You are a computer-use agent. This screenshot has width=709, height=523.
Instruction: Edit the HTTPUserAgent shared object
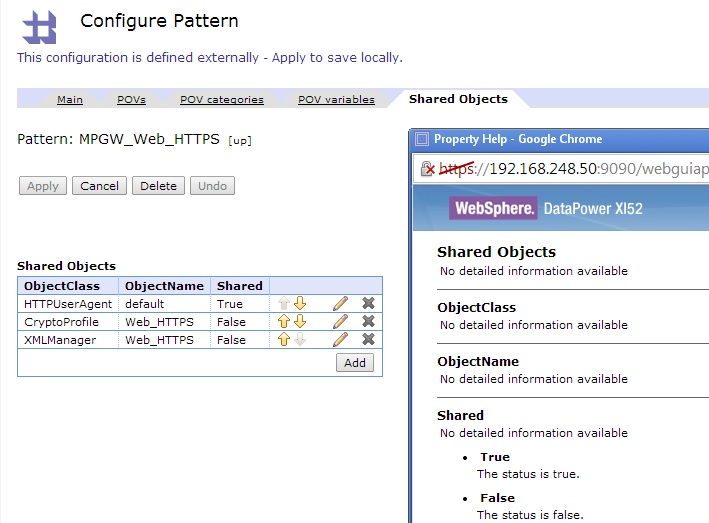(340, 304)
